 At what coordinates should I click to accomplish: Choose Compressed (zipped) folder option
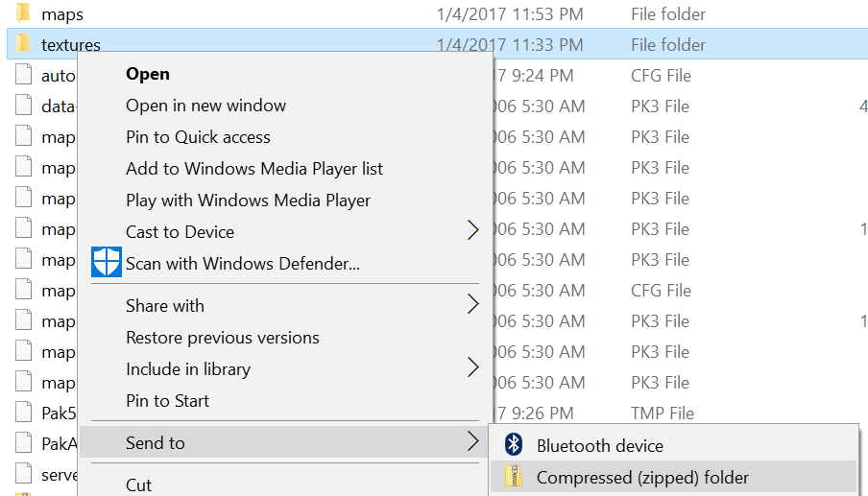(x=642, y=477)
